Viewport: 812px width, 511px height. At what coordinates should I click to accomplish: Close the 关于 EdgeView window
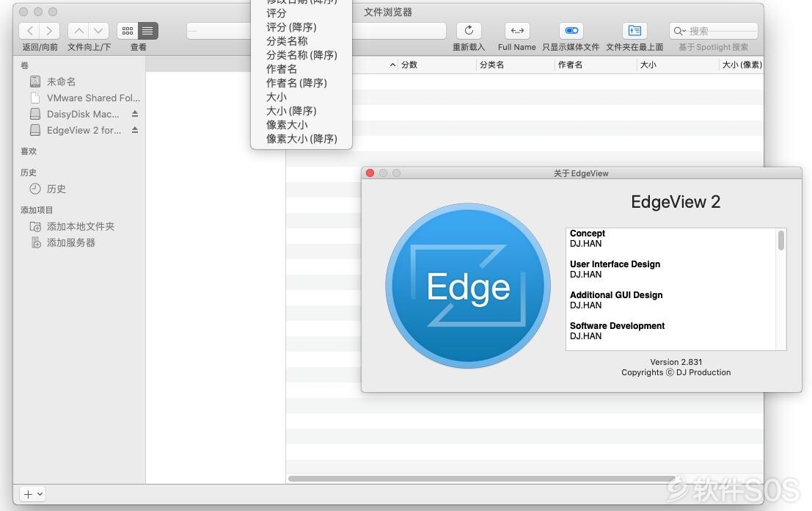[x=370, y=173]
